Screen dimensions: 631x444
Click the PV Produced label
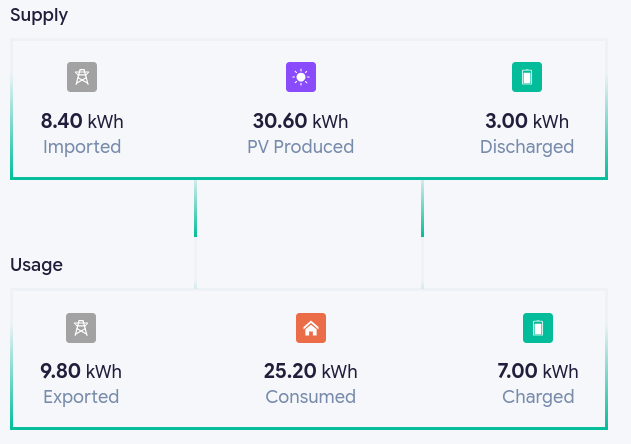pyautogui.click(x=300, y=147)
